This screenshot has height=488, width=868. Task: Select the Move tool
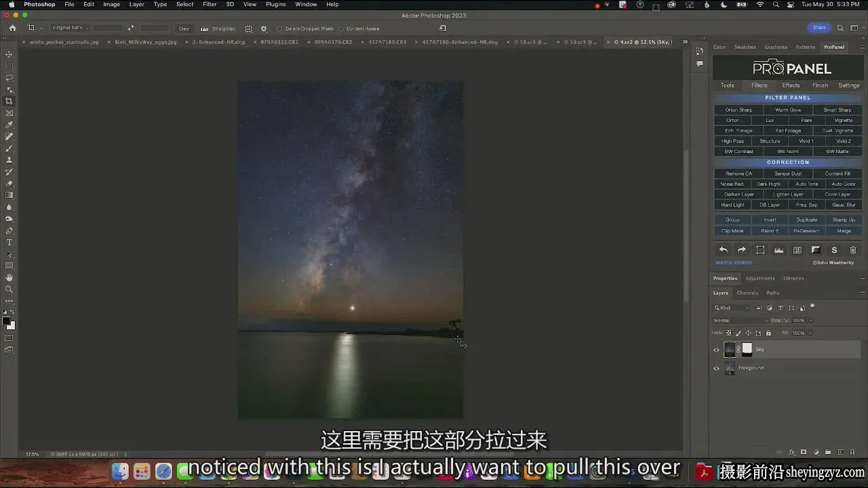[9, 54]
